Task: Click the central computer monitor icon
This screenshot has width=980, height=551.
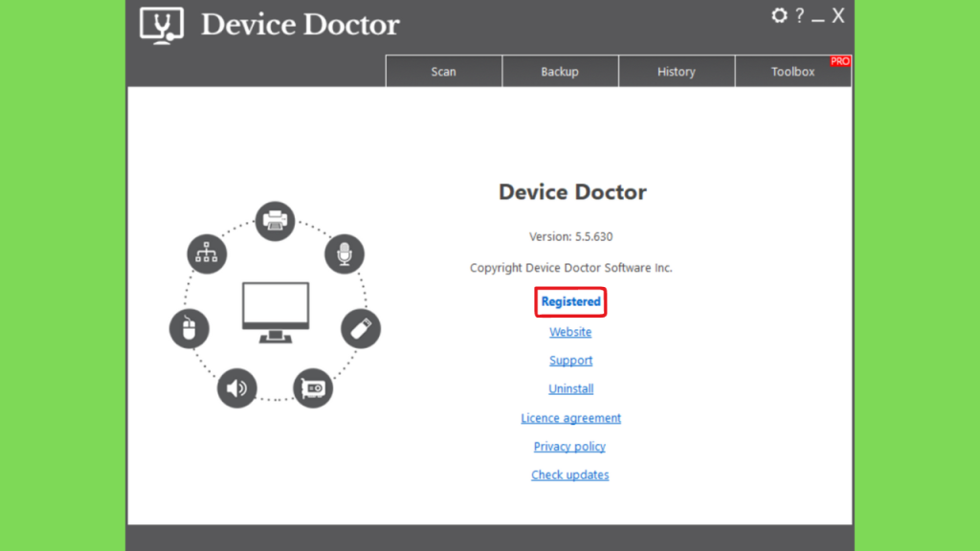Action: pos(276,312)
